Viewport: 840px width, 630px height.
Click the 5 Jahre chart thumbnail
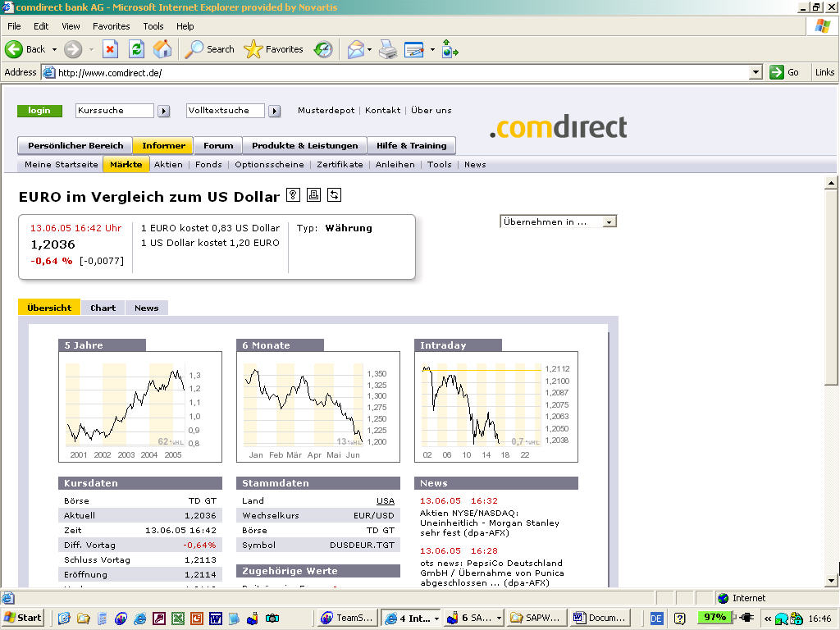(x=139, y=407)
